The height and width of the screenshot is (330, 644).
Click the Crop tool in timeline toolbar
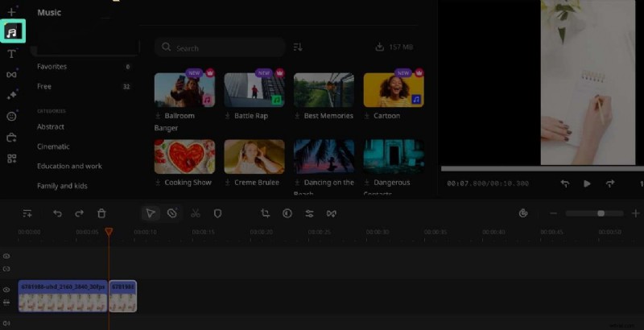(265, 213)
